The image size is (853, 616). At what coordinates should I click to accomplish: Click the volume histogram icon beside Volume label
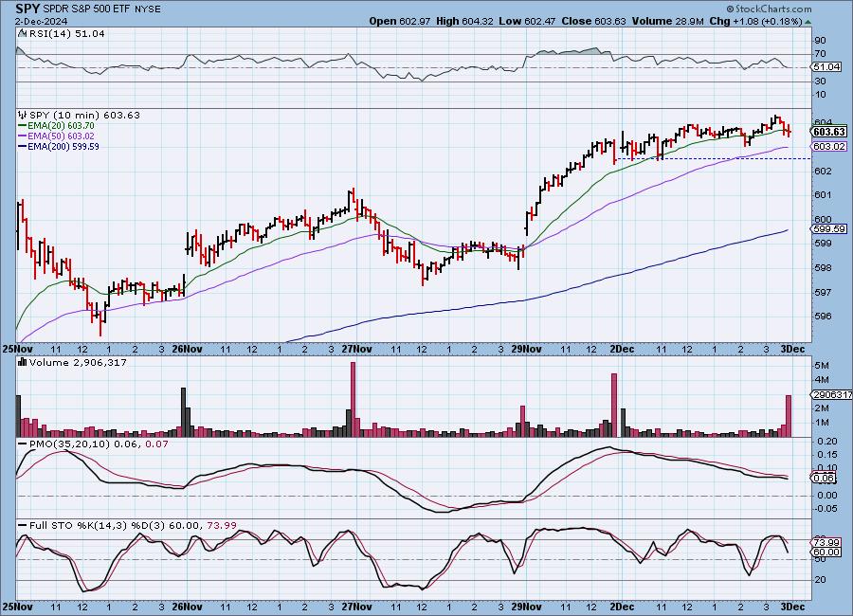[x=23, y=362]
